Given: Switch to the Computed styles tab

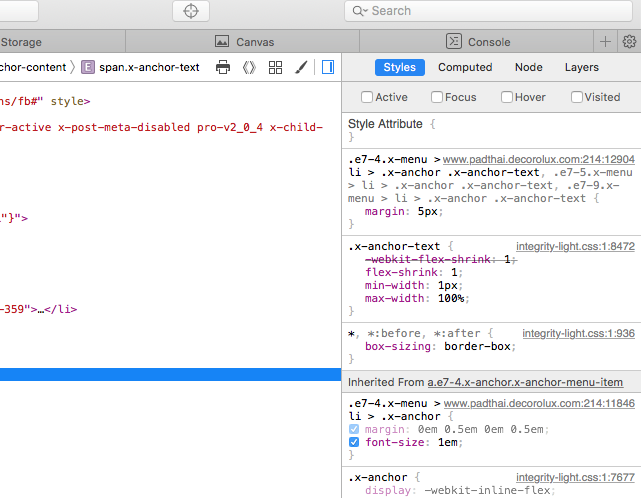Looking at the screenshot, I should click(465, 67).
